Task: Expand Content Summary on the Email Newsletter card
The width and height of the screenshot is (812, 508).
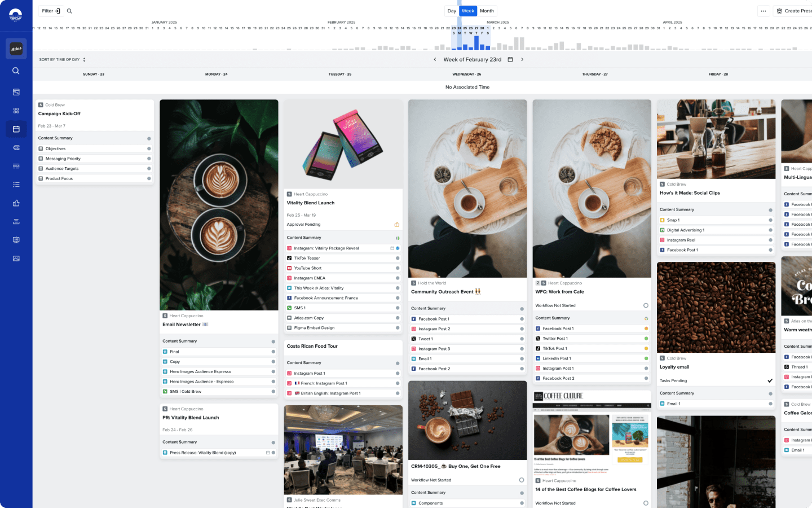Action: (219, 341)
